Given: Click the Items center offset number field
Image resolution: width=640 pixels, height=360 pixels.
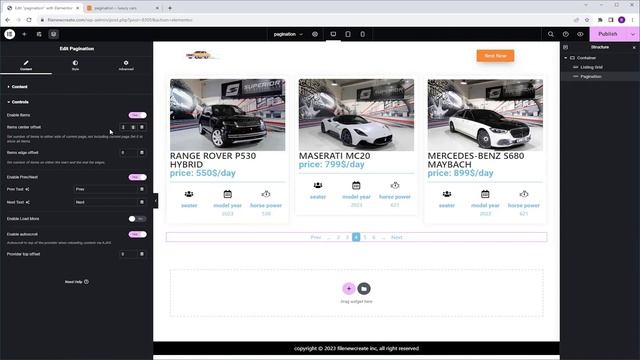Looking at the screenshot, I should click(128, 127).
